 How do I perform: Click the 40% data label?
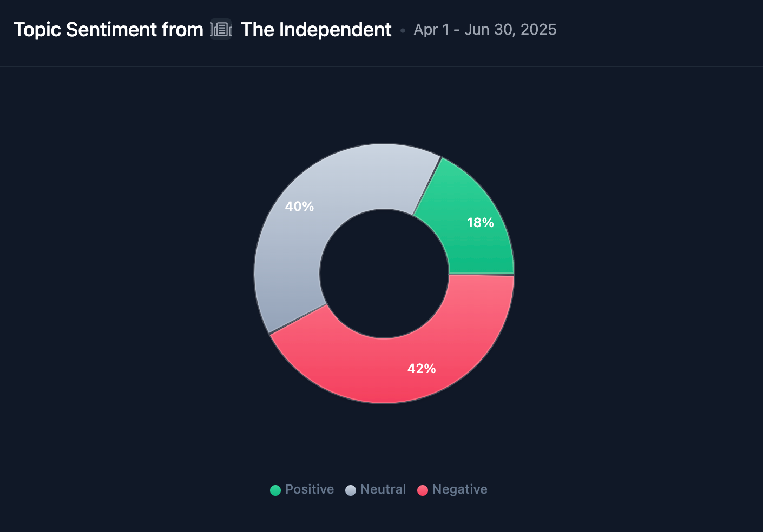(299, 207)
